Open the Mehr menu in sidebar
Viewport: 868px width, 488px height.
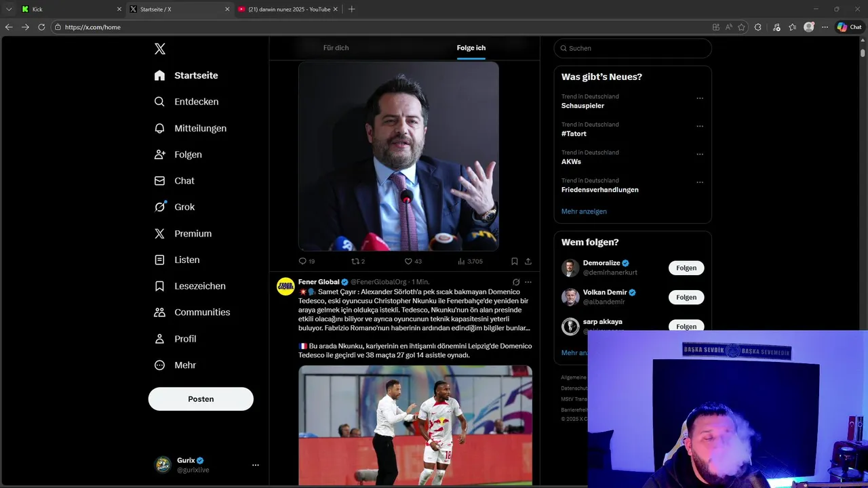pyautogui.click(x=175, y=365)
